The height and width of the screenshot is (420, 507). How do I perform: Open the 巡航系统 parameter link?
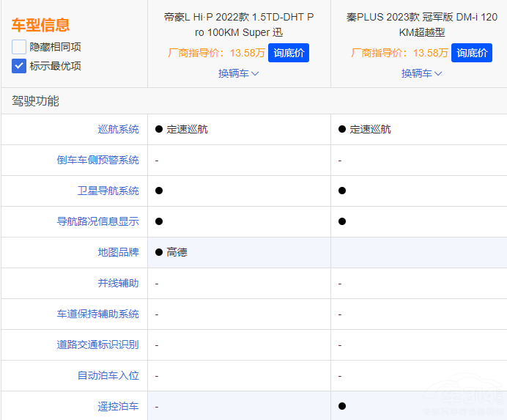[x=118, y=129]
